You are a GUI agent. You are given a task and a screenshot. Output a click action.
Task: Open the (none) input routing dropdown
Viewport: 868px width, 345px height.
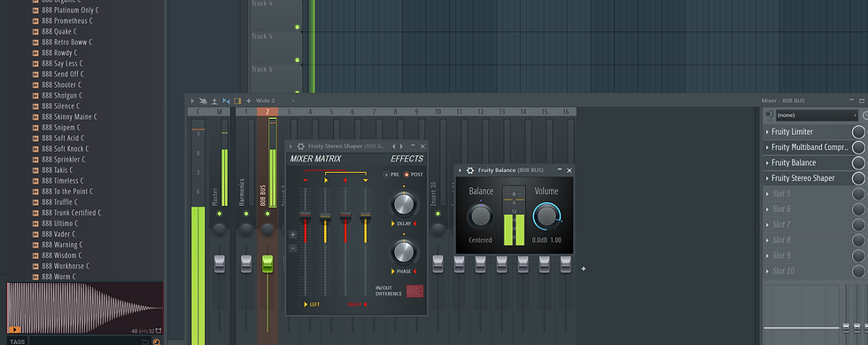point(817,115)
